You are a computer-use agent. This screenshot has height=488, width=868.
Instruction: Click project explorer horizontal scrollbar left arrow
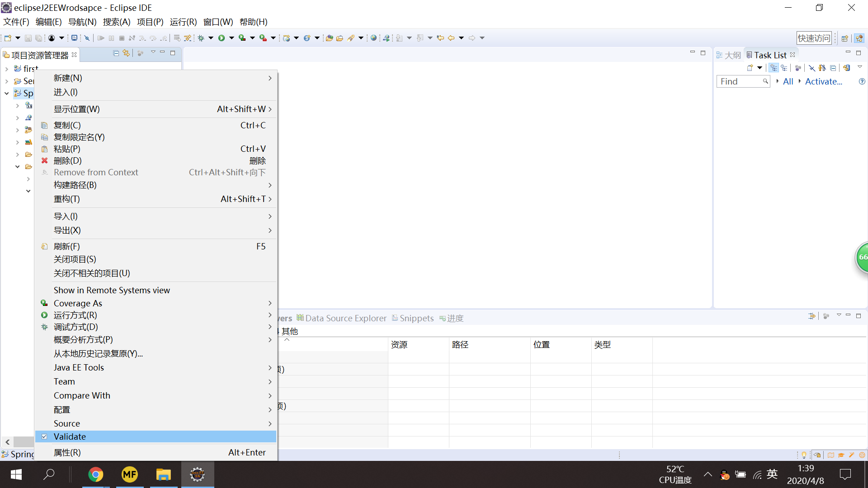8,442
